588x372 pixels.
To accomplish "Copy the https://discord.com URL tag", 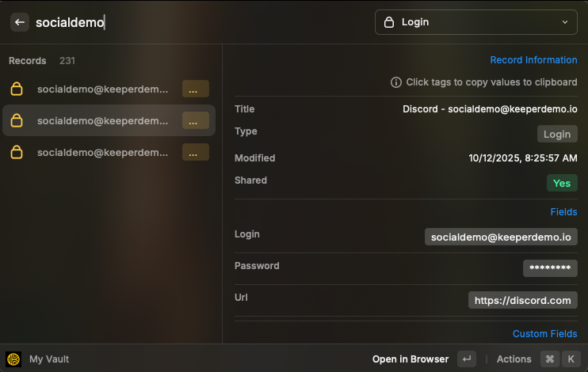I will click(x=523, y=300).
